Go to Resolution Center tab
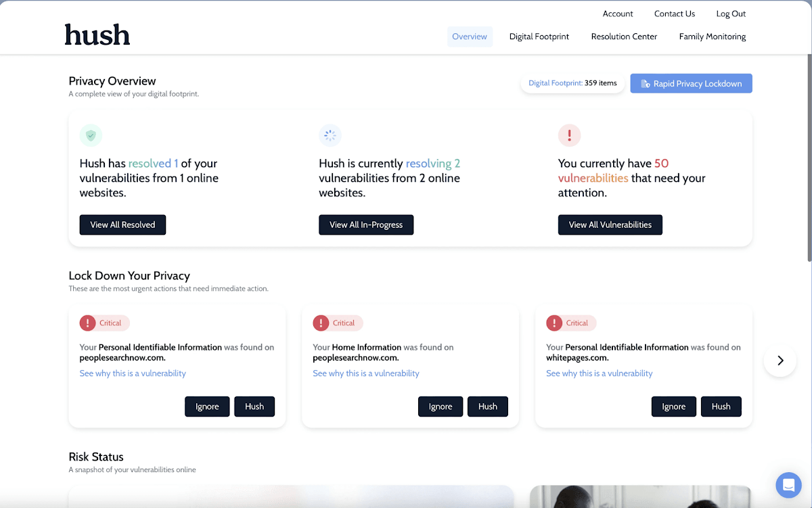This screenshot has height=508, width=812. pyautogui.click(x=624, y=37)
